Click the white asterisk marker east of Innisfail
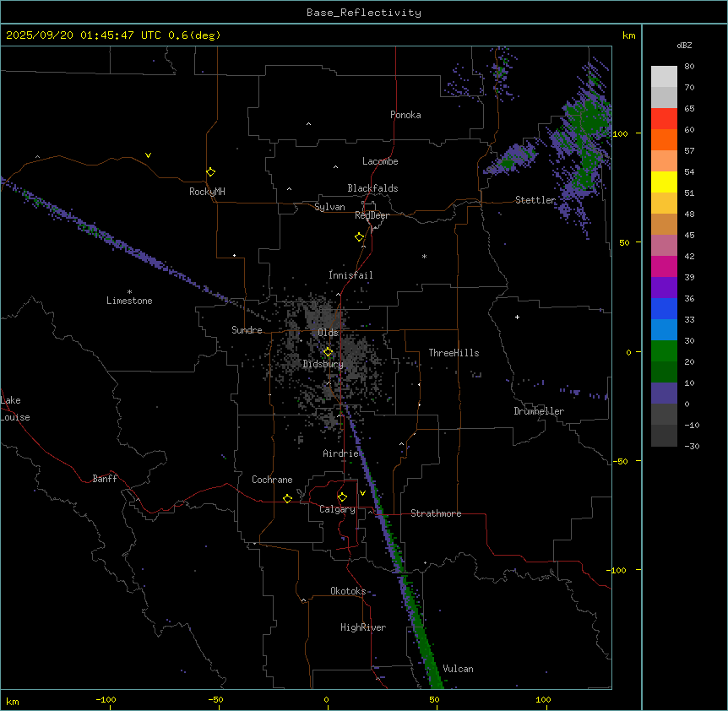 tap(424, 256)
